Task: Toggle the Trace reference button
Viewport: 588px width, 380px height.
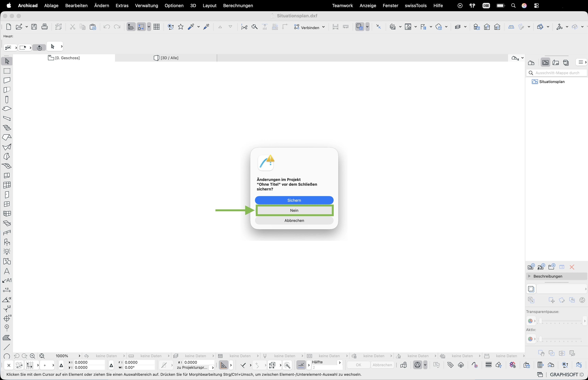Action: tap(360, 27)
